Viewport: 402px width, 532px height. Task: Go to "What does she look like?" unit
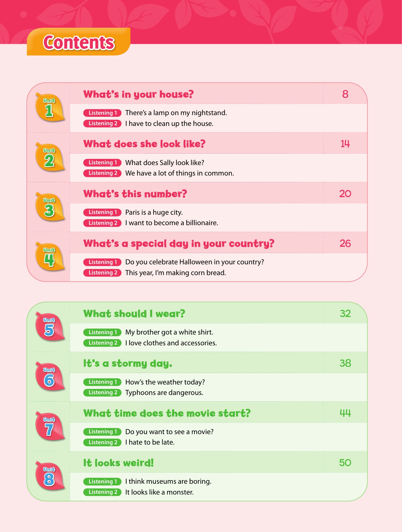coord(144,144)
